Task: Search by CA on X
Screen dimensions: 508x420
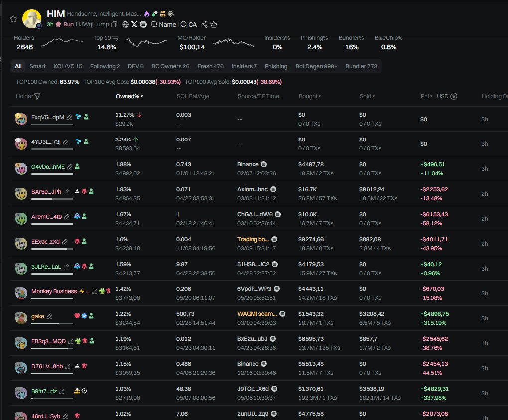Action: tap(189, 24)
